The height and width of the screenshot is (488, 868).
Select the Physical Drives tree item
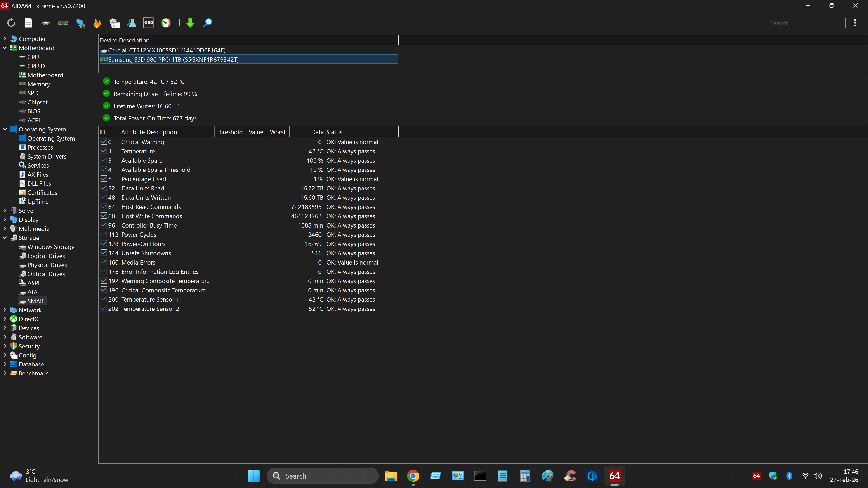[47, 265]
